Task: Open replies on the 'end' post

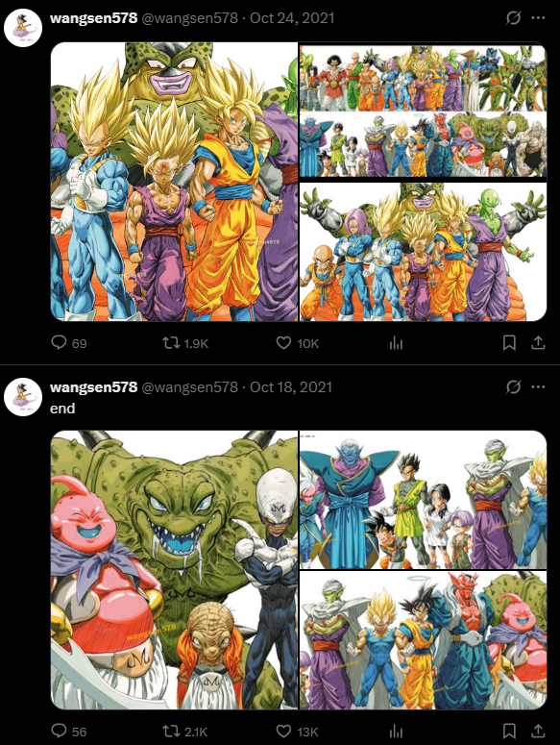Action: (x=69, y=731)
